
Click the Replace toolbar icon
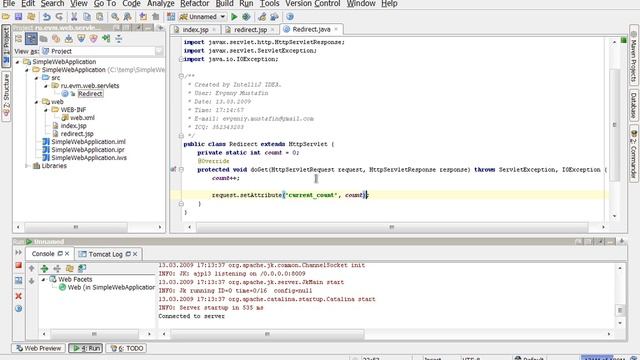pos(127,17)
